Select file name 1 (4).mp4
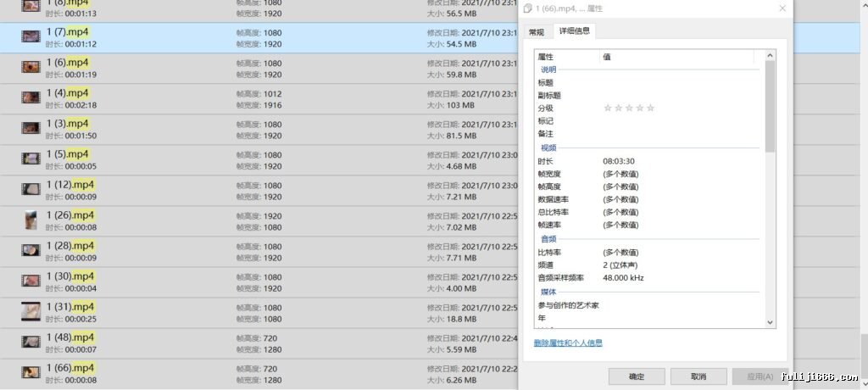868x390 pixels. 68,92
